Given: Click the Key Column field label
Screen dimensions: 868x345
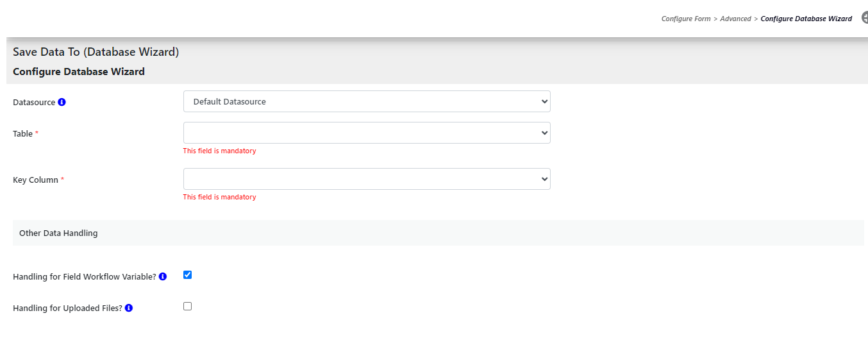Looking at the screenshot, I should 35,180.
